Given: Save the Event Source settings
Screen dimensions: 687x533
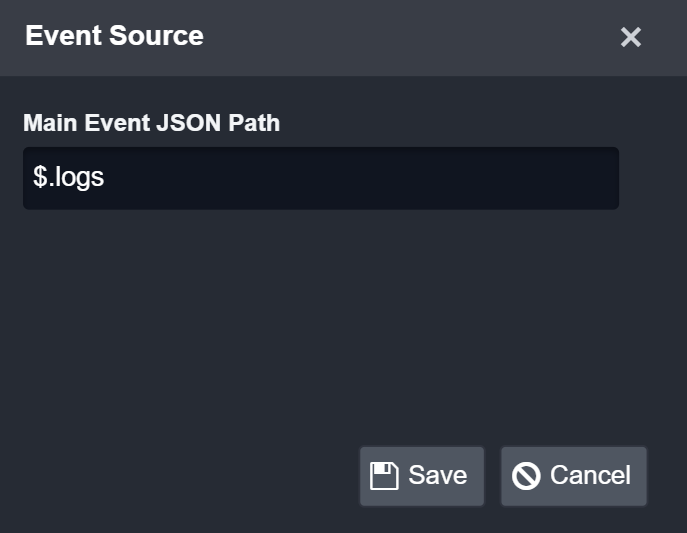Looking at the screenshot, I should (421, 476).
